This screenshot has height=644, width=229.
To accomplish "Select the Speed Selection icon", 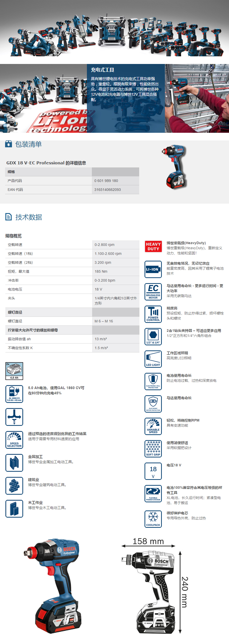I will click(x=14, y=440).
